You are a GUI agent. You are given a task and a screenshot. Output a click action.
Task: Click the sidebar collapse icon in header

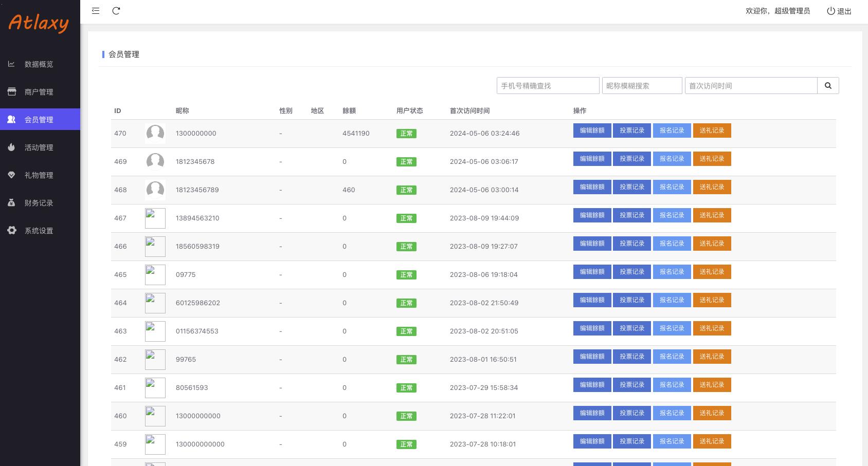pos(96,11)
